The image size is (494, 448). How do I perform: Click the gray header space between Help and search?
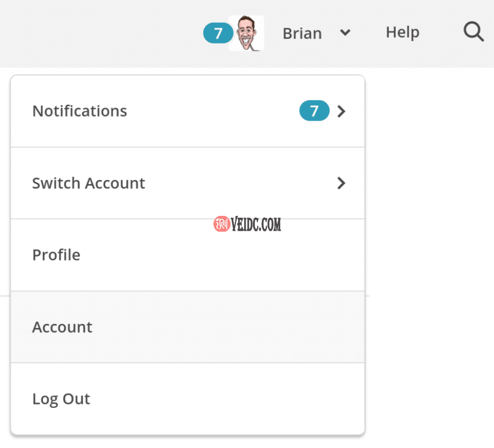pos(441,33)
